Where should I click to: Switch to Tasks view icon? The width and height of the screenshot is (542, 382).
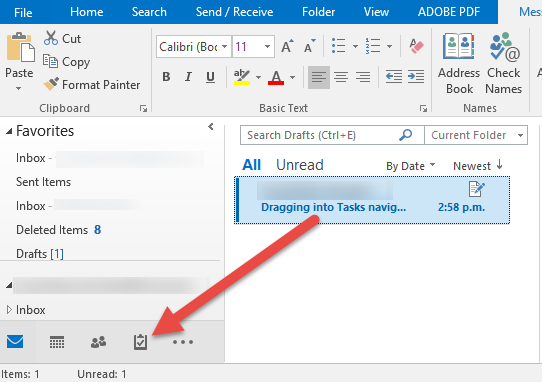(x=140, y=342)
